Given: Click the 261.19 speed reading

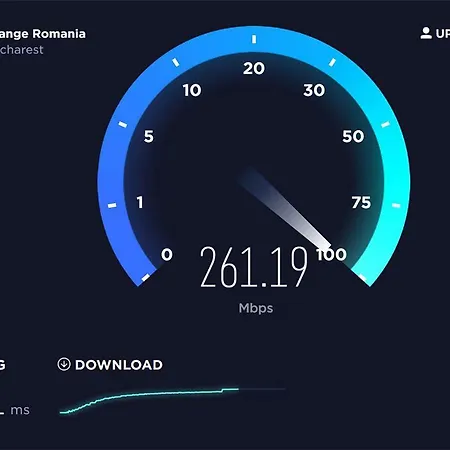Looking at the screenshot, I should pos(254,267).
